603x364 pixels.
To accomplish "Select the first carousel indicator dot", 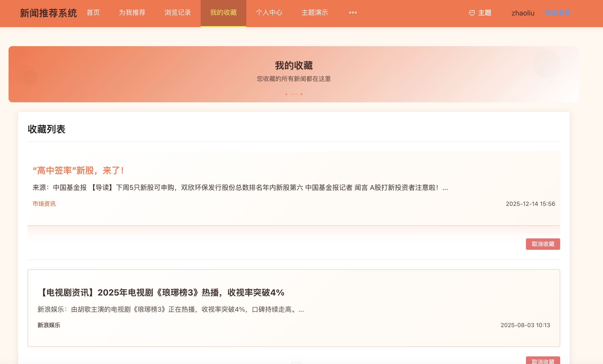I will 286,94.
